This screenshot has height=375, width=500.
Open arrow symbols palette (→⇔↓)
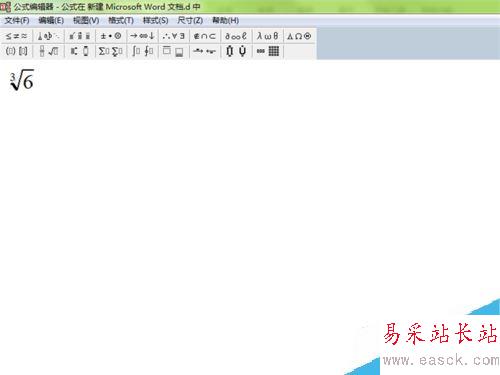[x=142, y=36]
